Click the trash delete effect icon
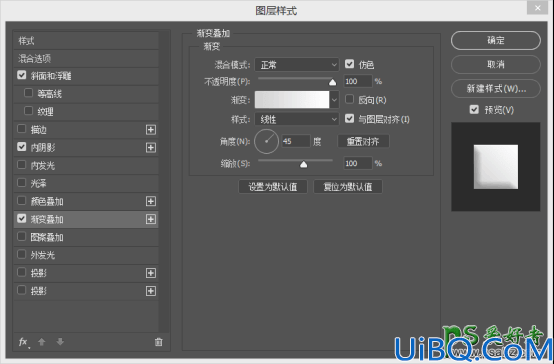This screenshot has height=364, width=554. 159,342
